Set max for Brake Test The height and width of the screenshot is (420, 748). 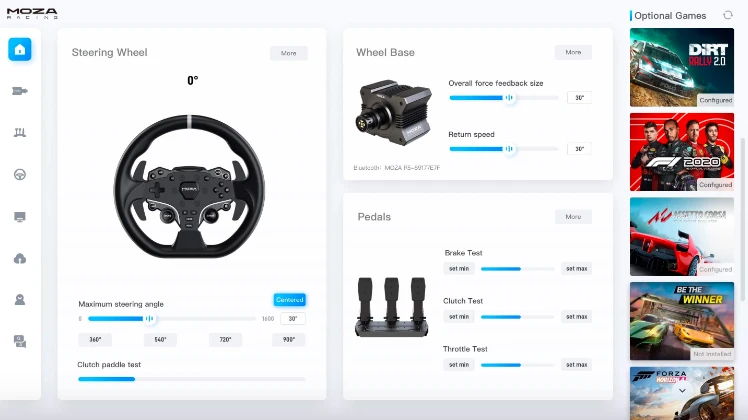tap(576, 269)
